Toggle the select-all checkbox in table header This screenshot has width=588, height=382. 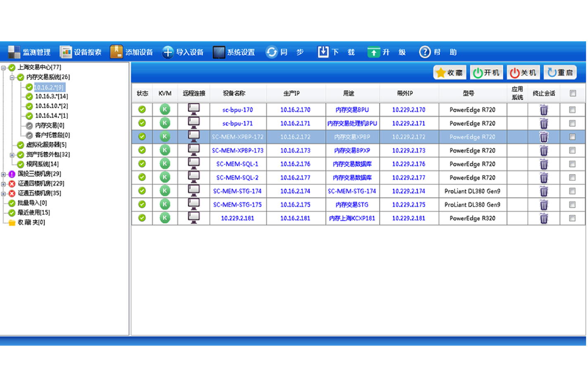573,93
